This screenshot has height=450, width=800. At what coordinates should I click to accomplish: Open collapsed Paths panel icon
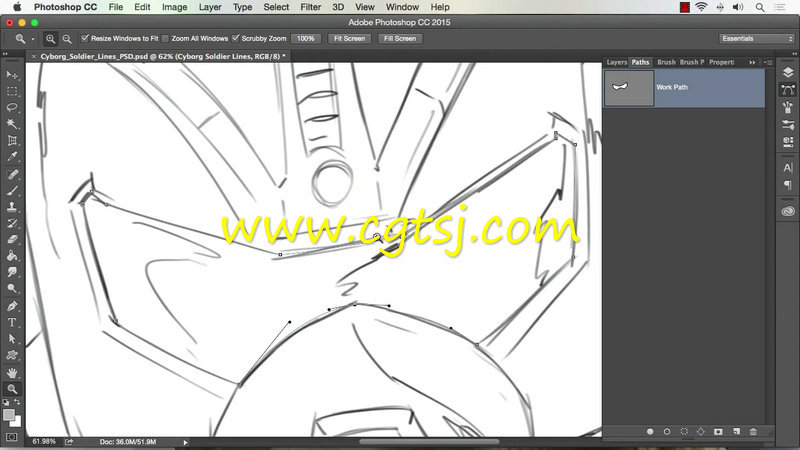[x=788, y=90]
